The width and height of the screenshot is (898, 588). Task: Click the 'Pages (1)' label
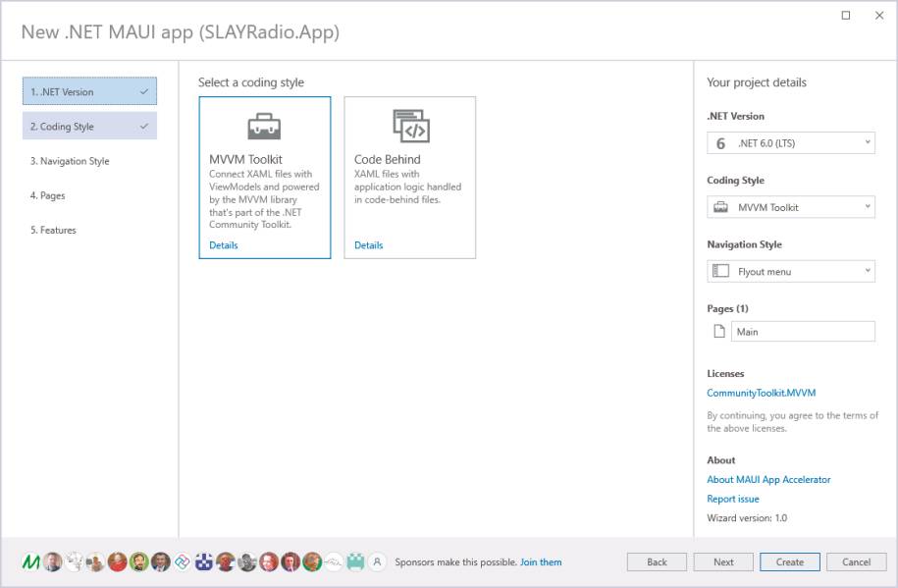pyautogui.click(x=727, y=308)
